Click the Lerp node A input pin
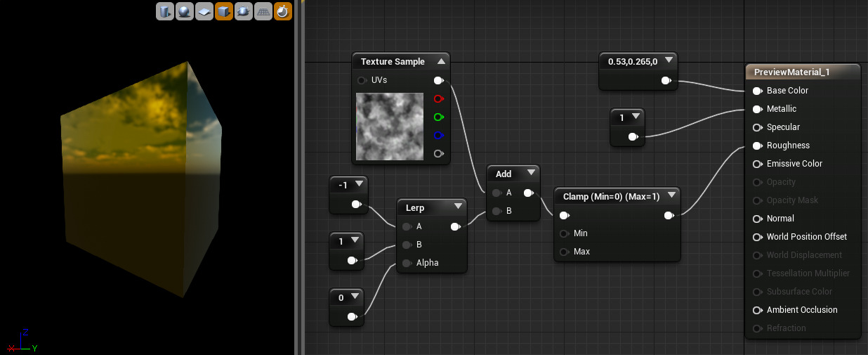Screen dimensions: 868x355 (x=407, y=226)
